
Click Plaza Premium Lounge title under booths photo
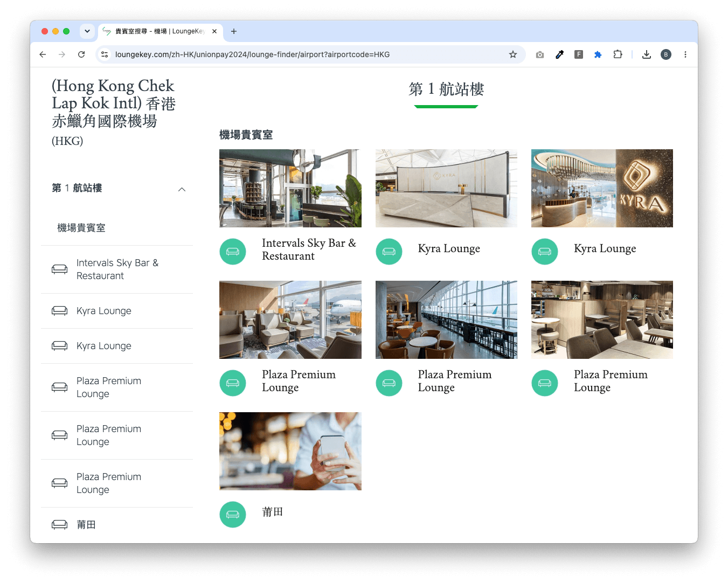tap(611, 381)
